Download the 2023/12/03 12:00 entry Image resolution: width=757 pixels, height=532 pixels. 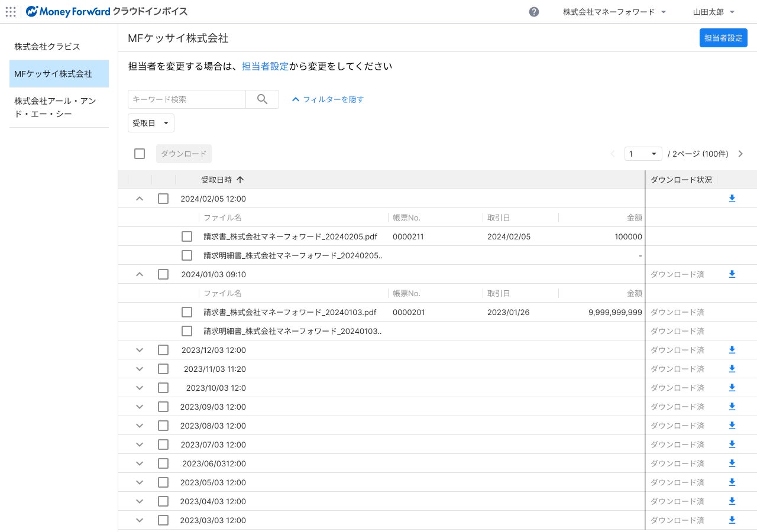point(732,350)
